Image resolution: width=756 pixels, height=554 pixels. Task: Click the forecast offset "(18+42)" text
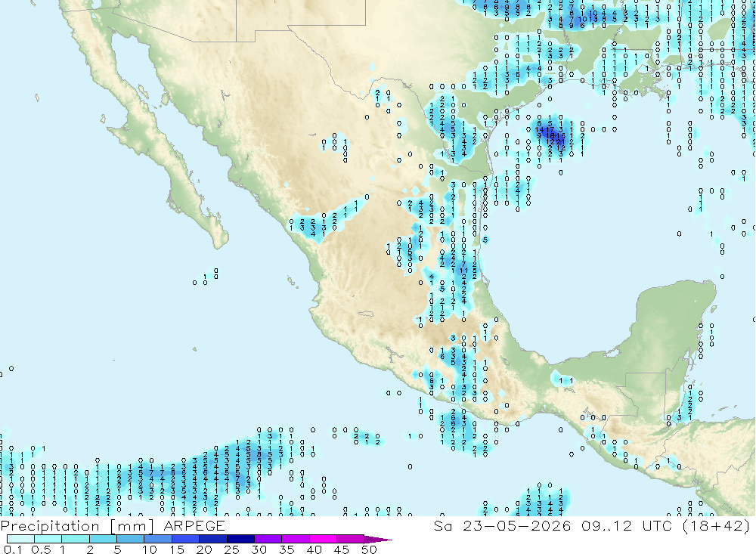(717, 525)
